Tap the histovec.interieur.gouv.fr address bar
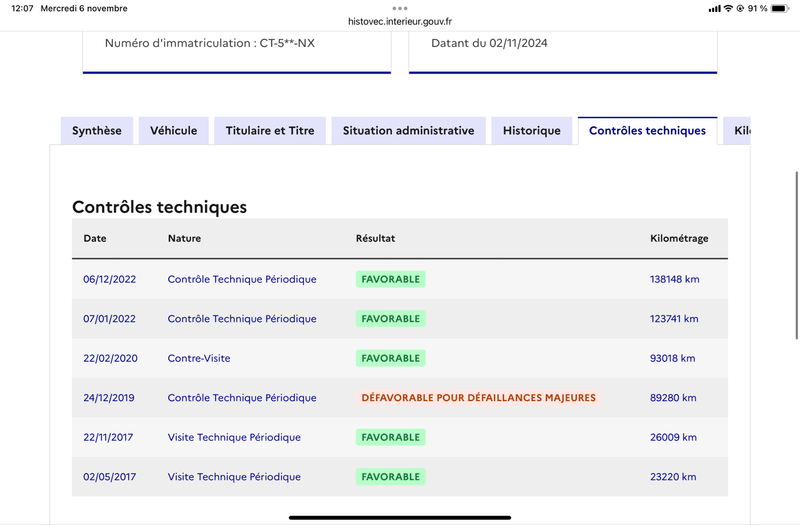Screen dimensions: 800x525 pos(399,21)
